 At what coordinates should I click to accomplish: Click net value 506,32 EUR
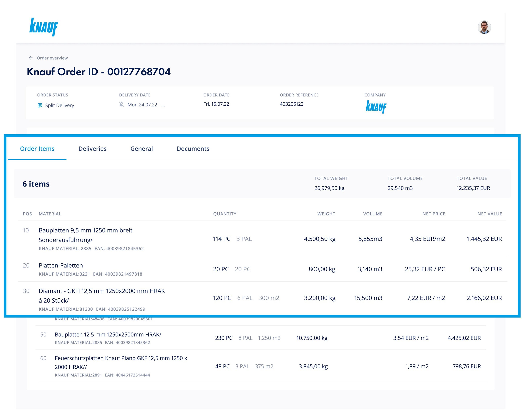(x=486, y=269)
